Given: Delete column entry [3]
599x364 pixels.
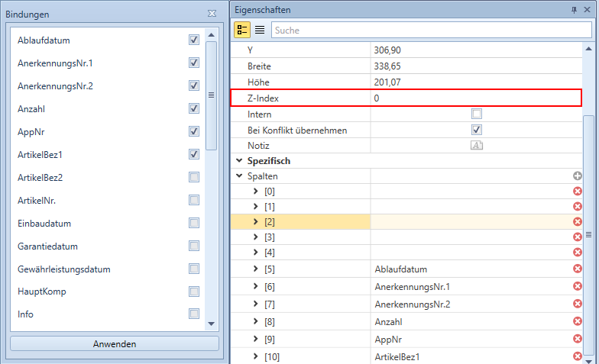Looking at the screenshot, I should click(x=578, y=237).
